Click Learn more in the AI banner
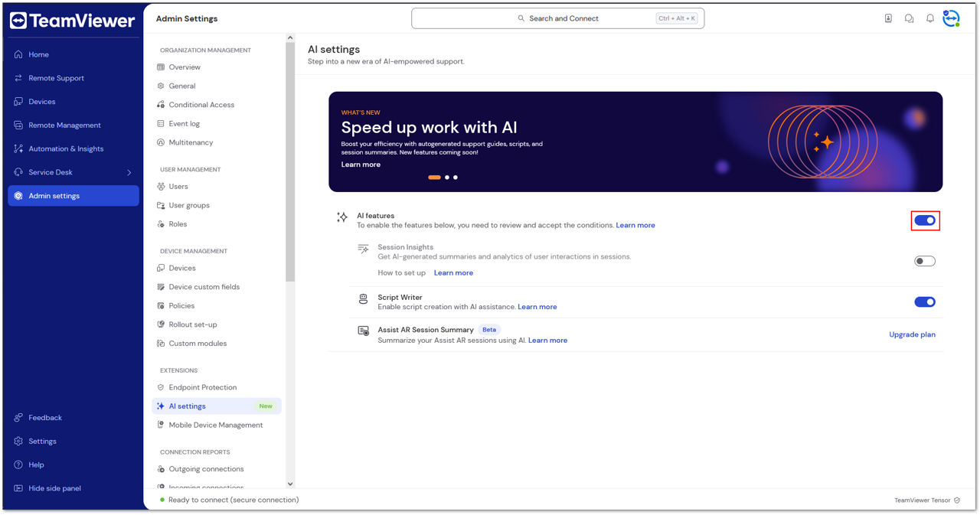980x515 pixels. pos(361,165)
